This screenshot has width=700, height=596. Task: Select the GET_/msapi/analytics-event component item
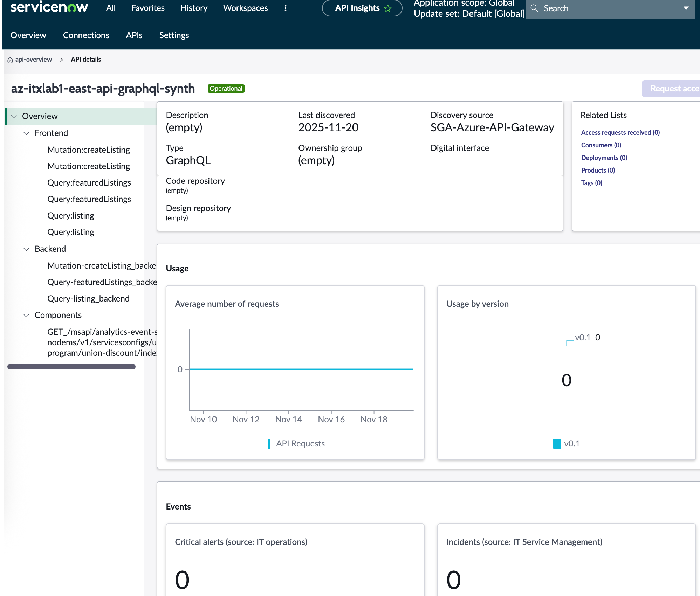coord(102,342)
